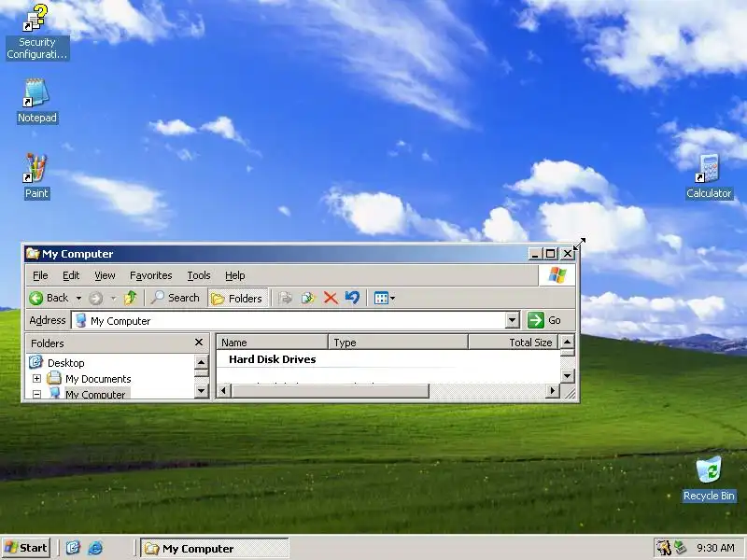Click the blue Undo toolbar icon

pyautogui.click(x=353, y=298)
